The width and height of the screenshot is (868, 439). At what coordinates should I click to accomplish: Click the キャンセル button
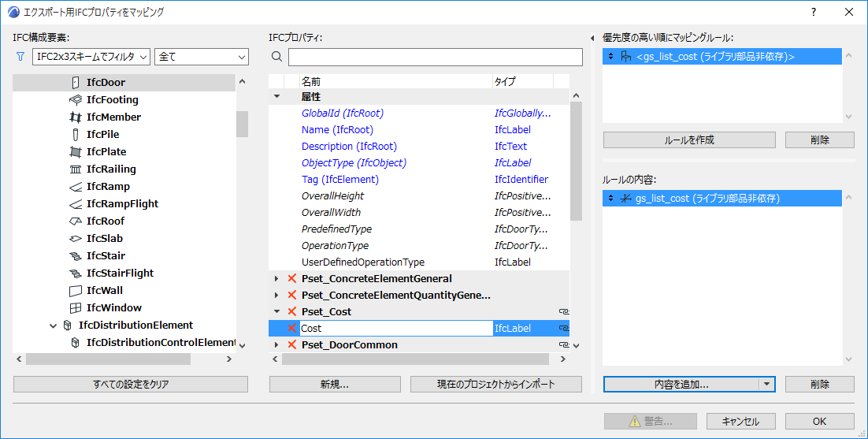pyautogui.click(x=740, y=422)
